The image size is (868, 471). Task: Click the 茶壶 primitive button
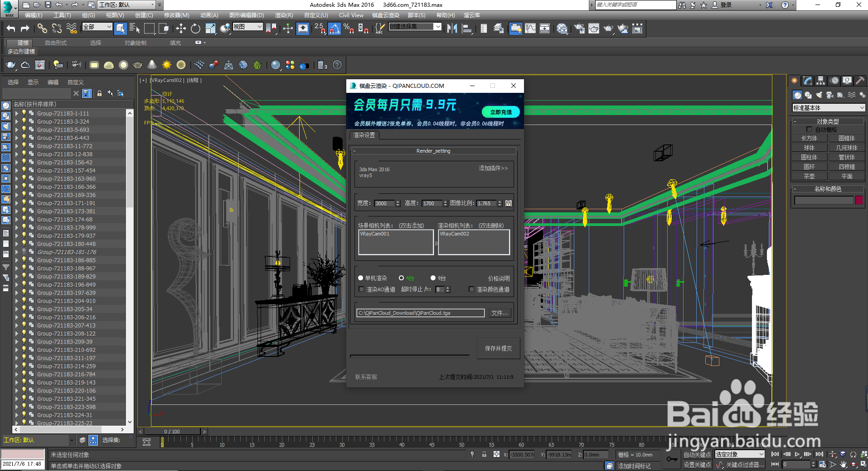point(809,176)
